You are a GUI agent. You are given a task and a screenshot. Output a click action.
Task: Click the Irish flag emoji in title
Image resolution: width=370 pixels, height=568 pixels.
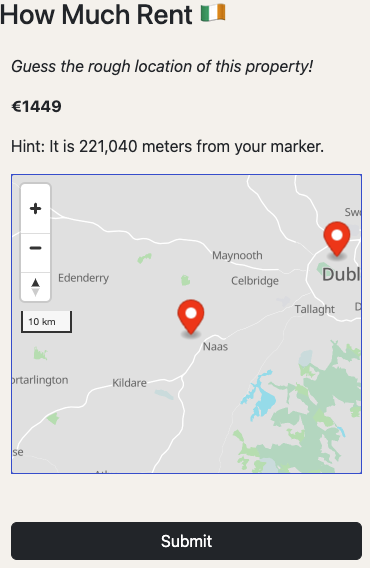[x=213, y=13]
